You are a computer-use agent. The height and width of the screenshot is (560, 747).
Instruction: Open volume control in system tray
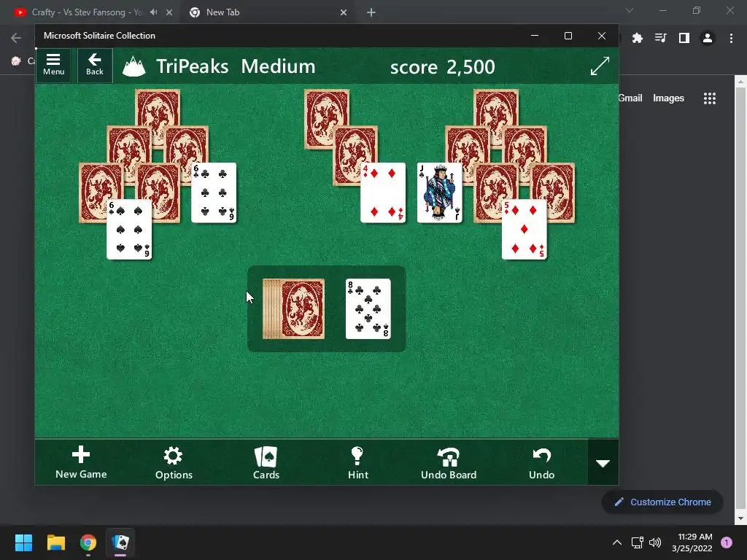(655, 542)
